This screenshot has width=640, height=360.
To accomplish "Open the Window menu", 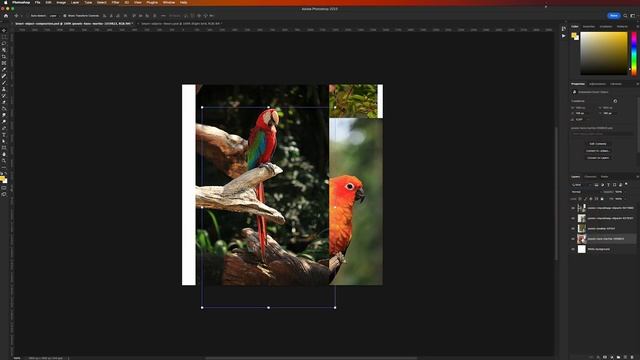I will tap(169, 2).
